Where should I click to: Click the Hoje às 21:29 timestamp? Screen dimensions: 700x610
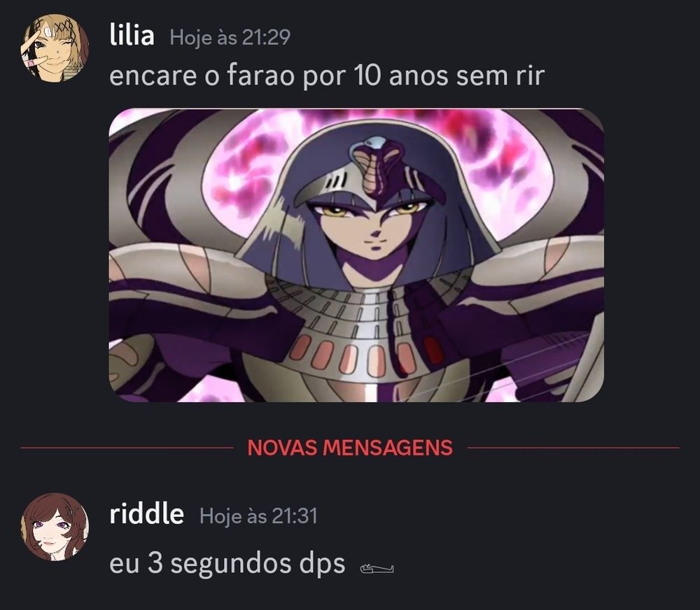coord(230,37)
